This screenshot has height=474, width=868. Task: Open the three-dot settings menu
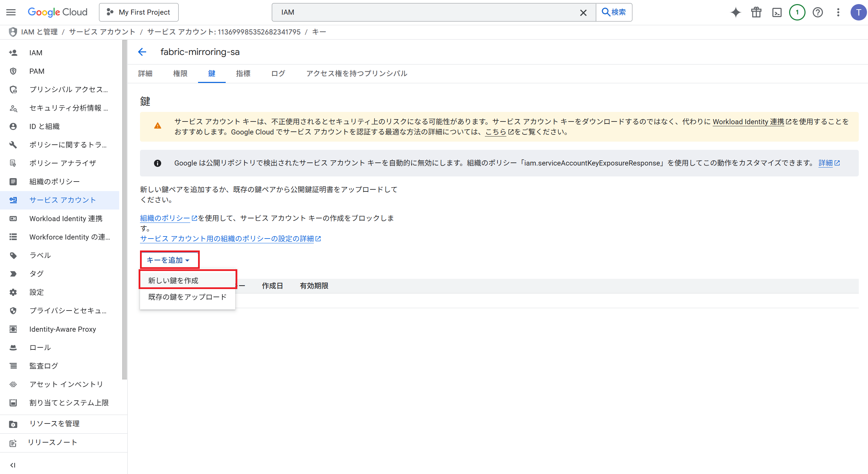tap(838, 12)
